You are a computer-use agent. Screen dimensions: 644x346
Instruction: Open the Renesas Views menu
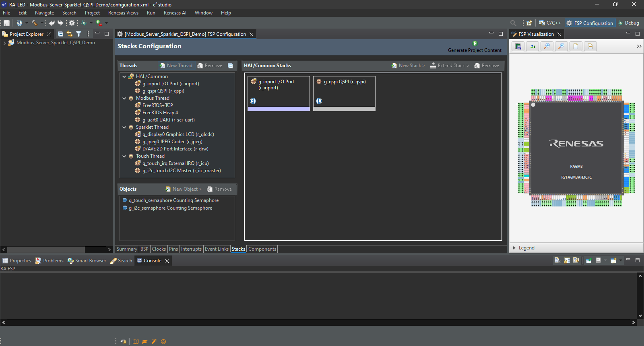[x=123, y=13]
